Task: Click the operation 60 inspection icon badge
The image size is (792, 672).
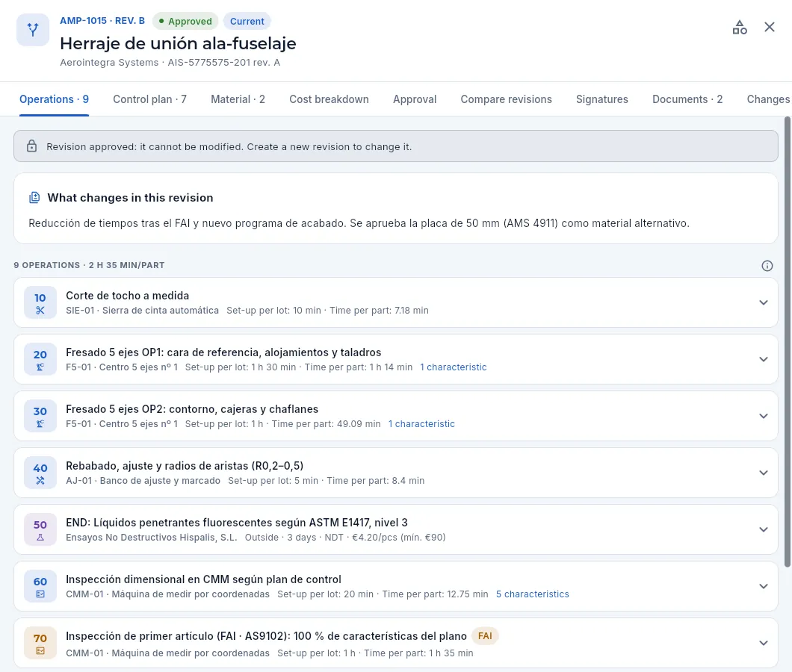Action: pyautogui.click(x=40, y=587)
